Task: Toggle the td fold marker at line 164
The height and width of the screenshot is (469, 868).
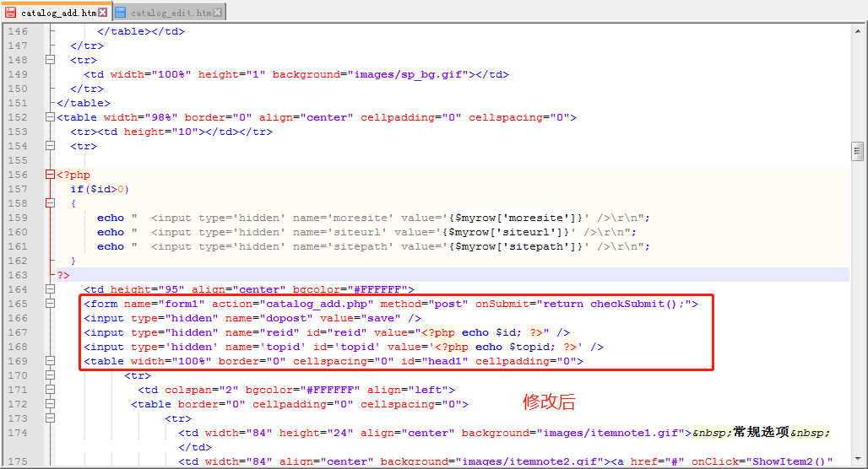Action: point(50,289)
